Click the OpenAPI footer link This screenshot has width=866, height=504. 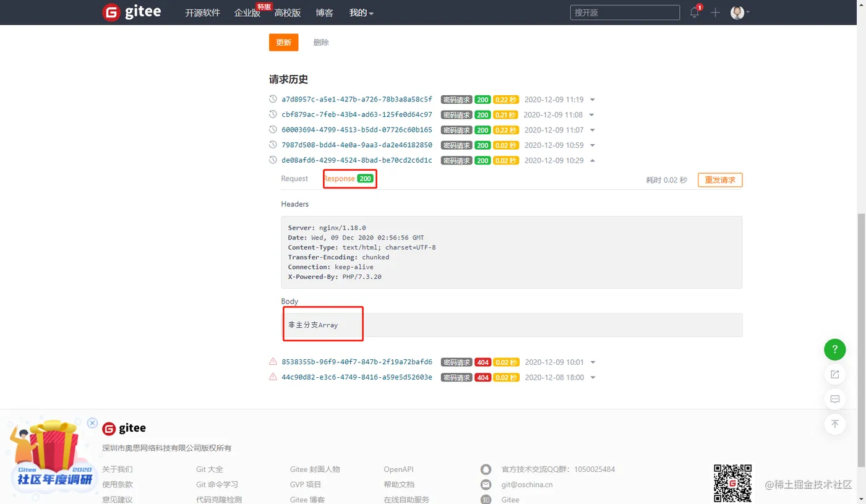point(398,469)
